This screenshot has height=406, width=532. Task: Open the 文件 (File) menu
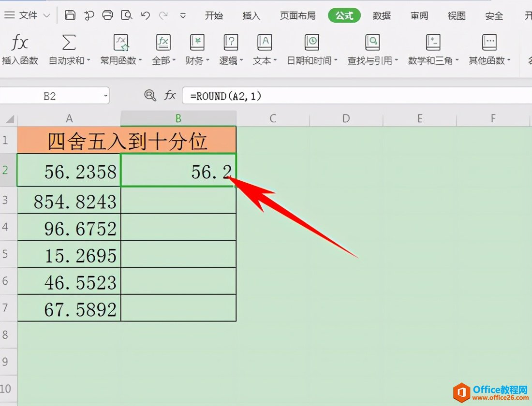point(27,15)
